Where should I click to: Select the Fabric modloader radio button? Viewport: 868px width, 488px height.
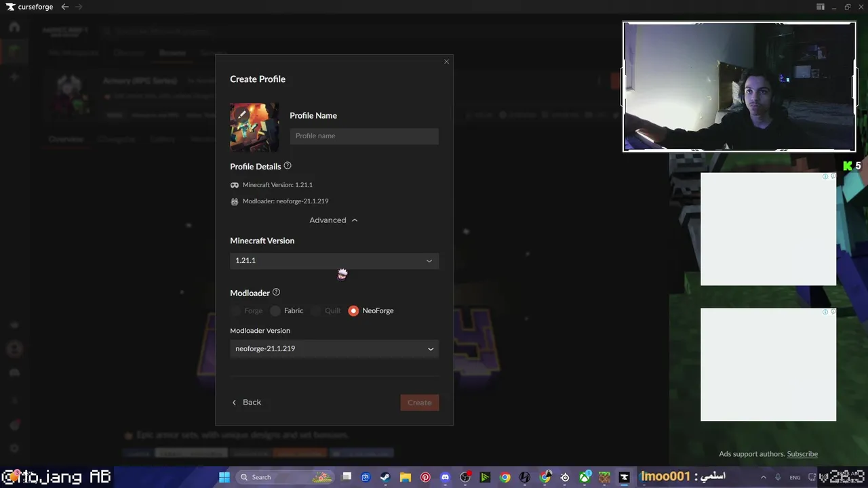[275, 310]
